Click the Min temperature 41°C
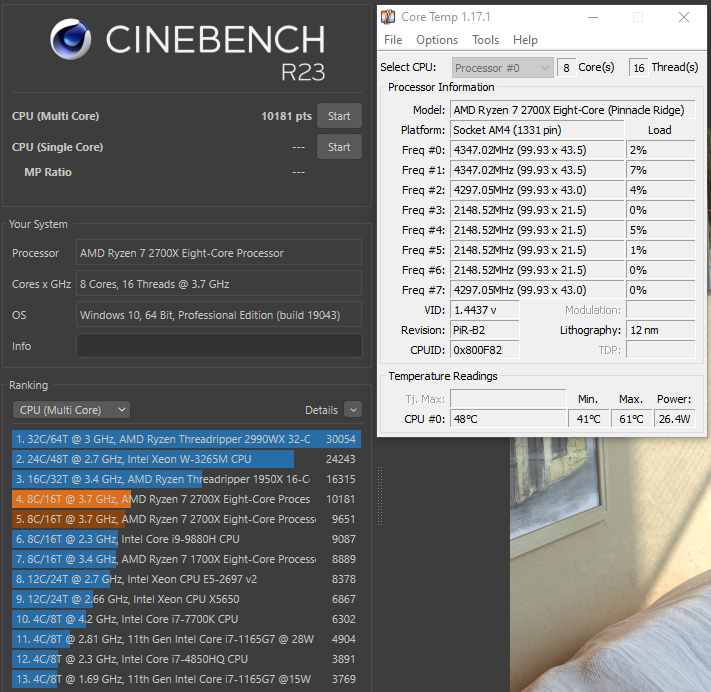The height and width of the screenshot is (692, 711). tap(588, 419)
